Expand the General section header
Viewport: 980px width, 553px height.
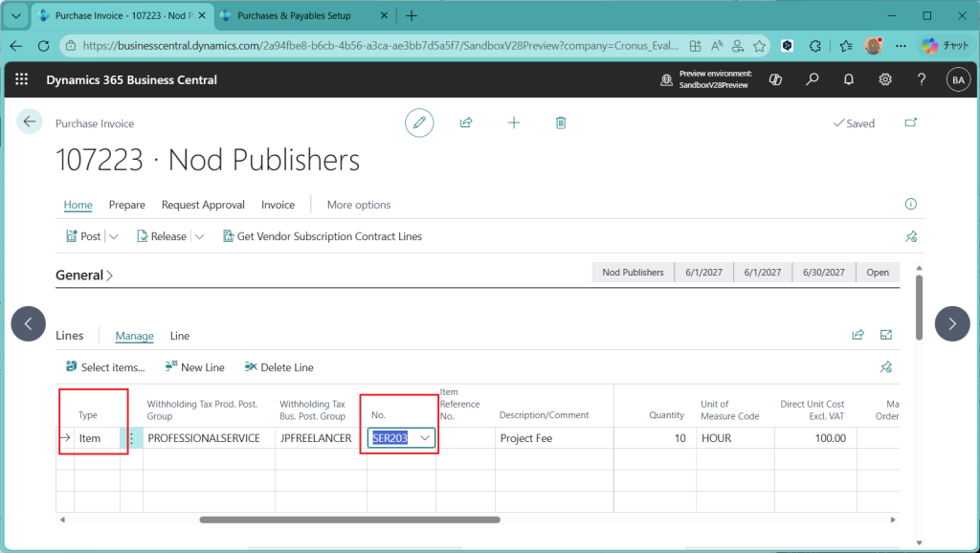pos(84,276)
